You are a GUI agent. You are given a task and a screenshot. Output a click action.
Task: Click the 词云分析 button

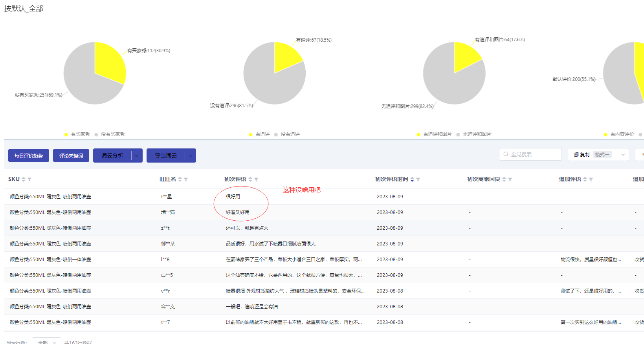tap(112, 156)
